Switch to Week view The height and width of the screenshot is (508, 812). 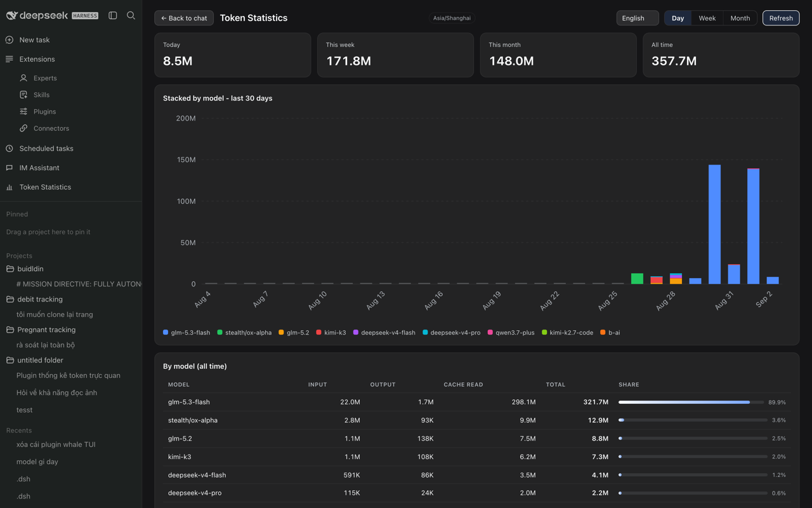[x=707, y=18]
